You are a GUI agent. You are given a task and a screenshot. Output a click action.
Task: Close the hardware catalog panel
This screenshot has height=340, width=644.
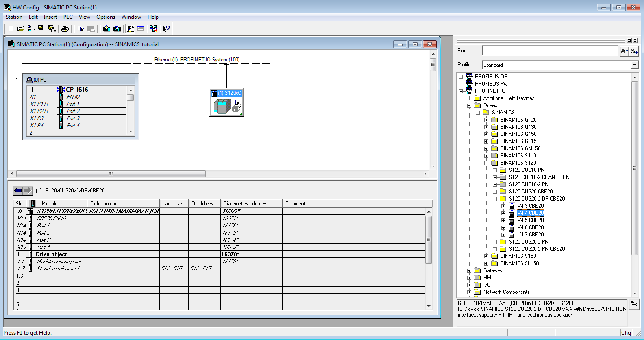[635, 40]
